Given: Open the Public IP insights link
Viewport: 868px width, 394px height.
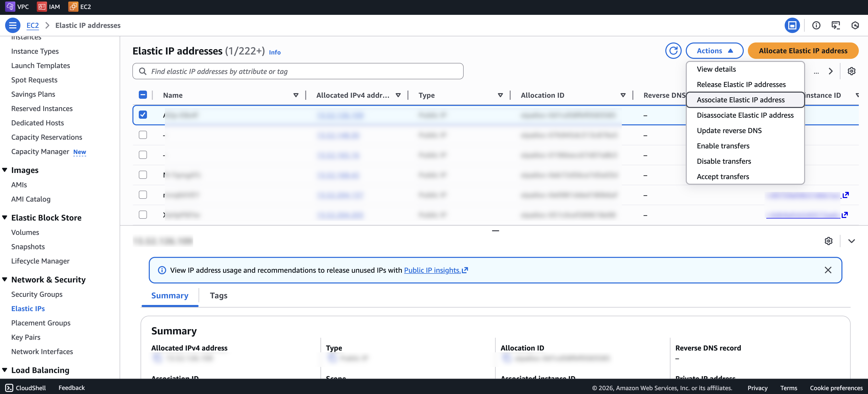Looking at the screenshot, I should click(433, 270).
